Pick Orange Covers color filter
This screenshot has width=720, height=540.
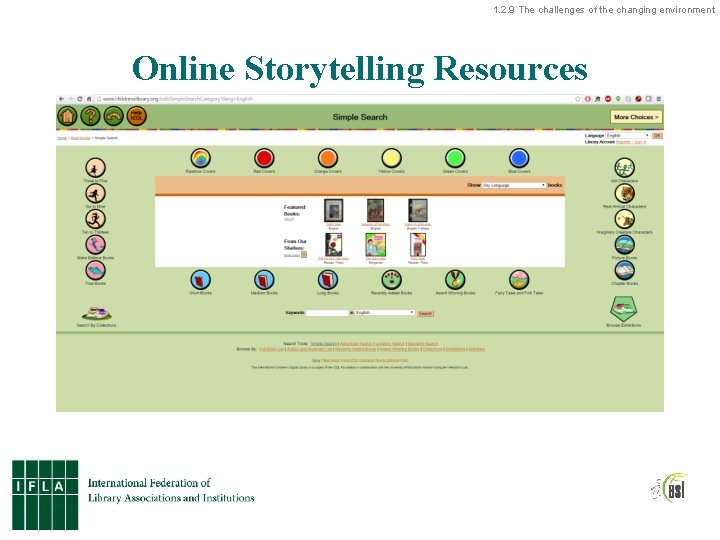point(328,158)
